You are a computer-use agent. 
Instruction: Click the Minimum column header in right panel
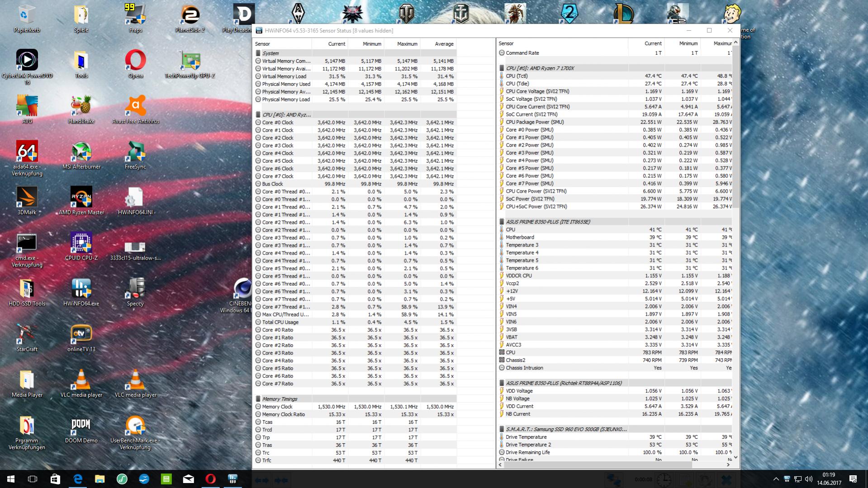pos(682,43)
